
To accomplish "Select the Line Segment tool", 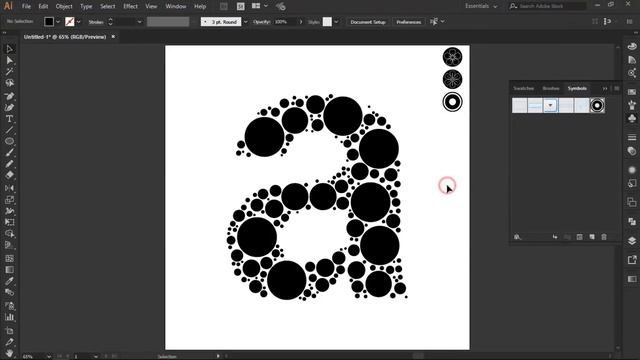I will point(9,130).
